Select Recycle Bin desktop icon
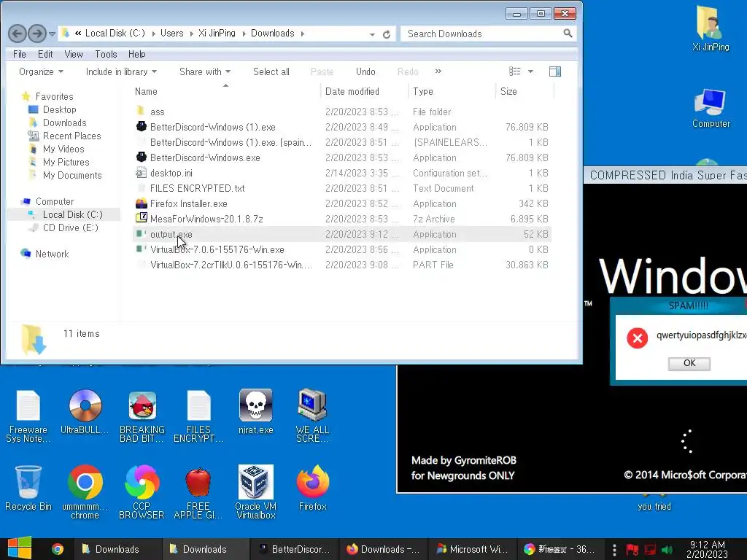 [x=28, y=488]
